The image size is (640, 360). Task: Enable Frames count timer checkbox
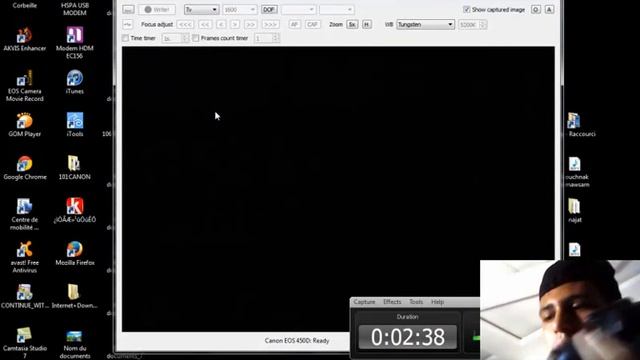coord(196,38)
